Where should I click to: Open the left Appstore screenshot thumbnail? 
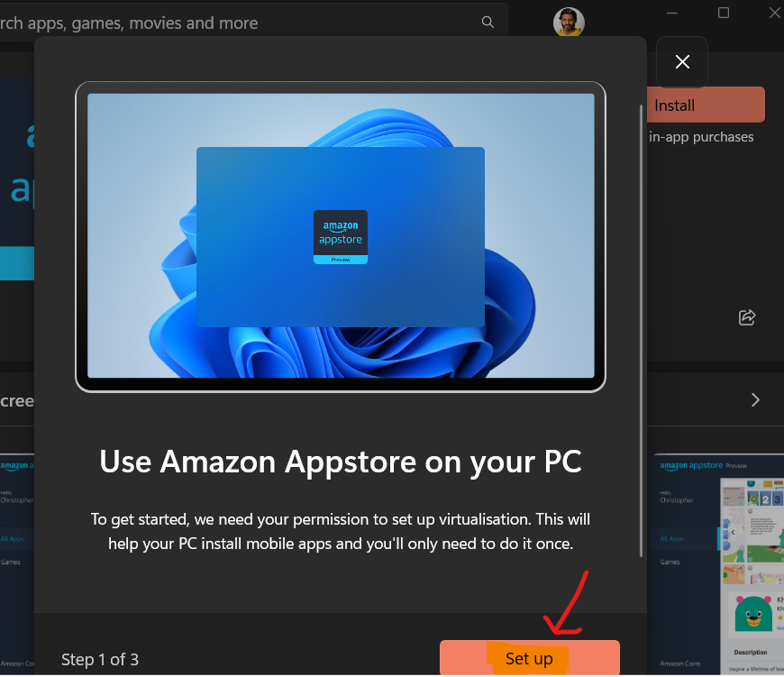click(x=17, y=565)
